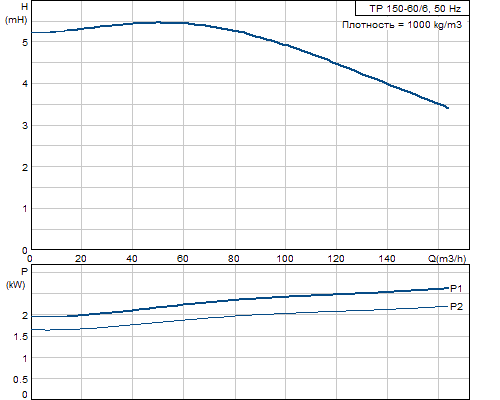Image resolution: width=500 pixels, height=400 pixels.
Task: Click the 60 tick on the flow axis
Action: click(x=183, y=259)
